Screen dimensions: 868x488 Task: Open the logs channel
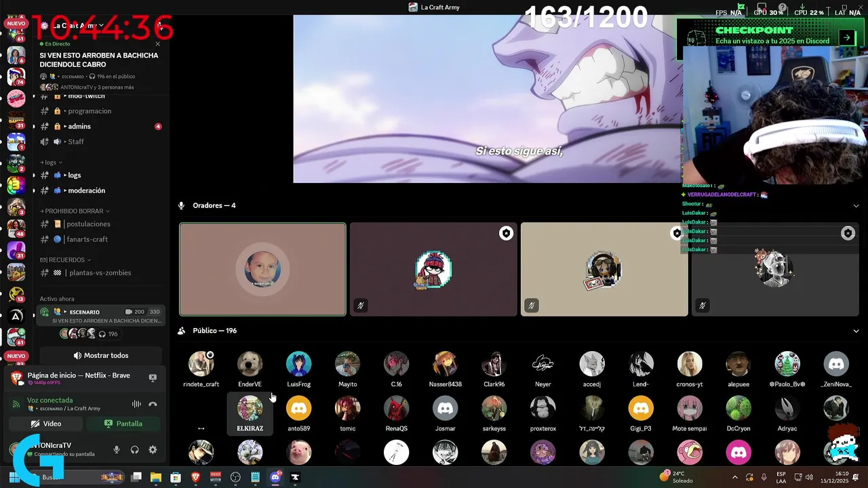101,175
